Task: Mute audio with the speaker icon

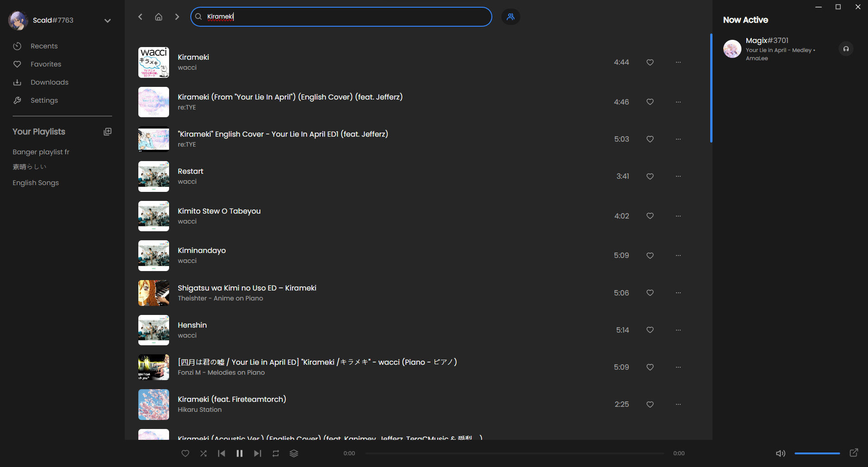Action: [781, 453]
